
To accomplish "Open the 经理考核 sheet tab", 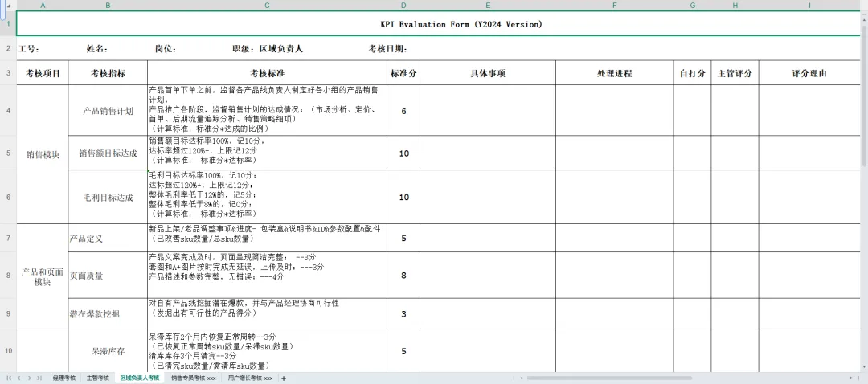I will tap(64, 378).
